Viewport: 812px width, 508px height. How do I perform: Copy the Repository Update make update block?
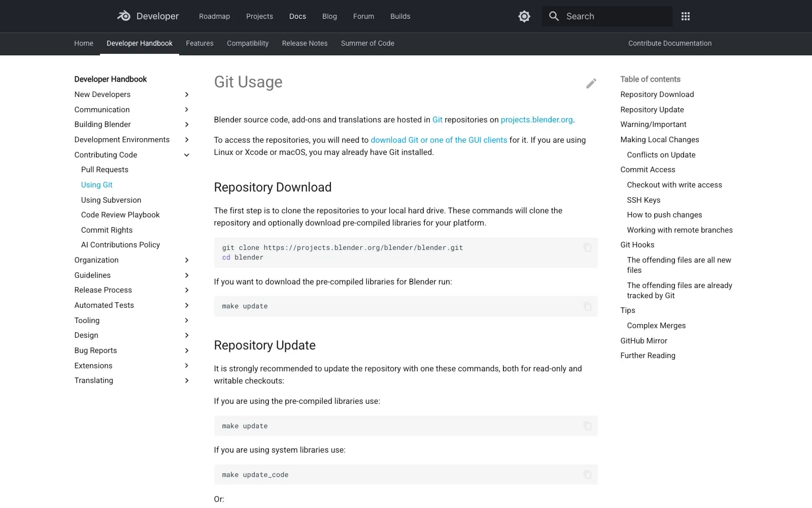click(587, 426)
